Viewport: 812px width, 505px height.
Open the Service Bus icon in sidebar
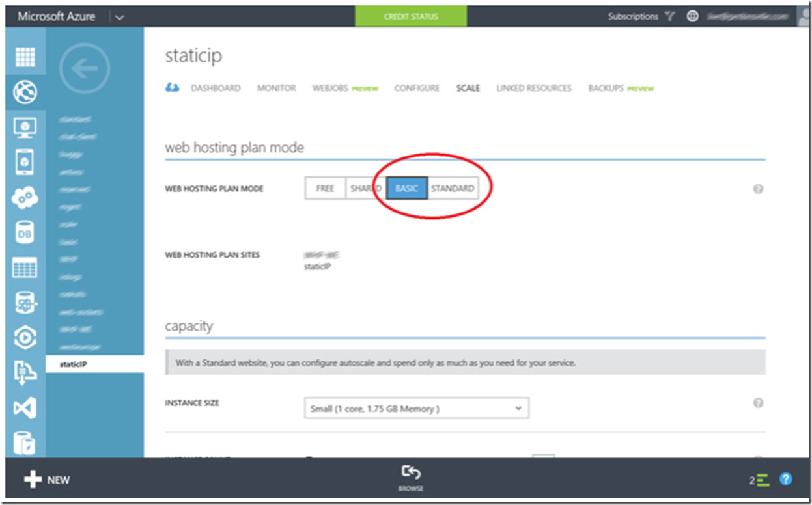tap(25, 373)
